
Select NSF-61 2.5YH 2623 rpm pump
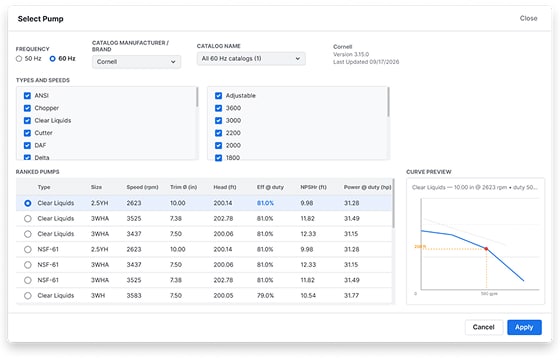tap(28, 249)
